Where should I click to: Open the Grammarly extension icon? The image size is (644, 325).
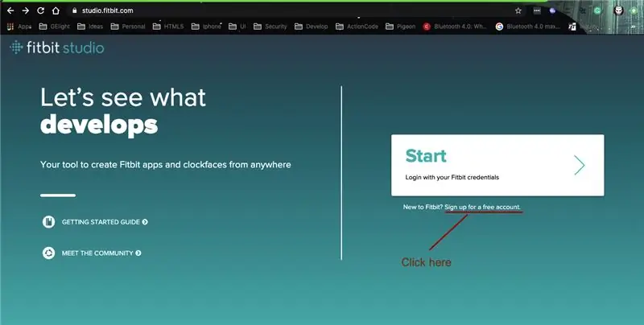click(597, 11)
